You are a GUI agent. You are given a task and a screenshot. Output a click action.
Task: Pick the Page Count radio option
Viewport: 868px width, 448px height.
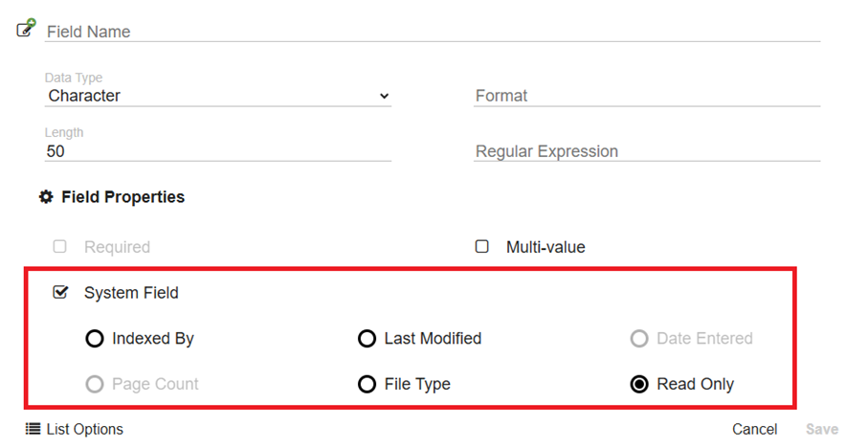pyautogui.click(x=95, y=384)
